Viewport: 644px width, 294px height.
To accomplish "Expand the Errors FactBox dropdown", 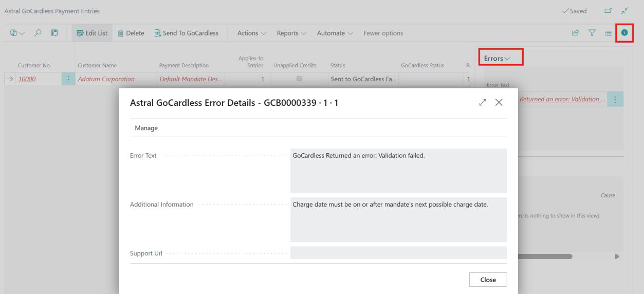I will tap(497, 59).
